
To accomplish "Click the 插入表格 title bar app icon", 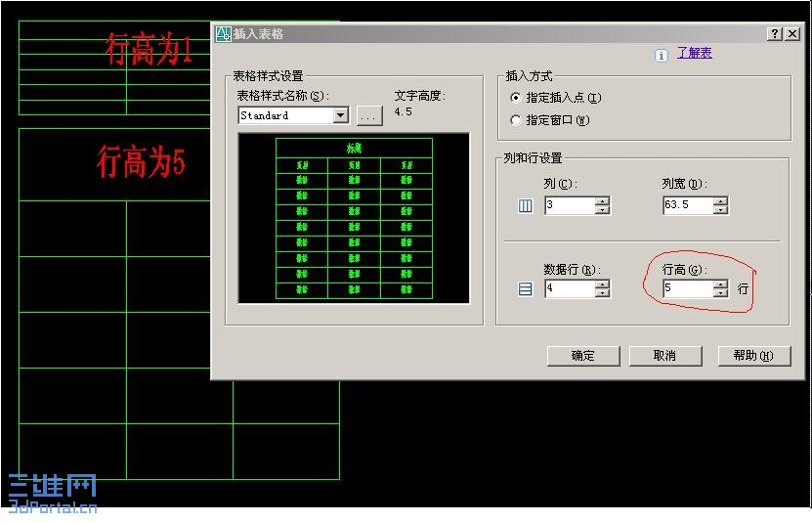I will coord(223,34).
